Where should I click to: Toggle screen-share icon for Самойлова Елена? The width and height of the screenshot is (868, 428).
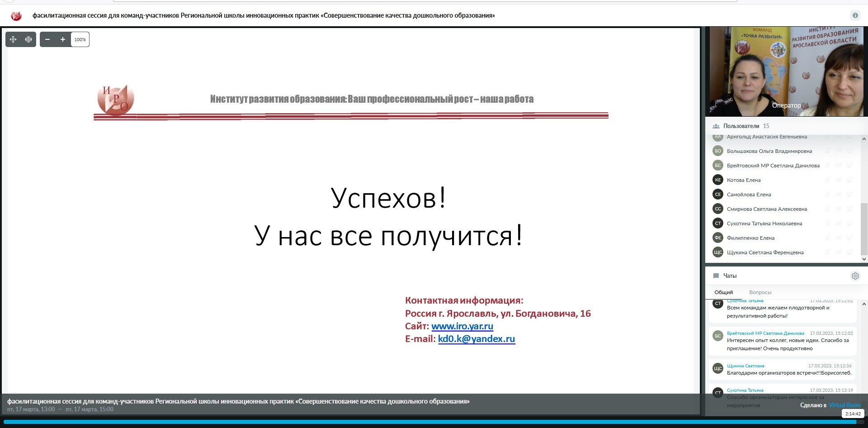tap(849, 195)
